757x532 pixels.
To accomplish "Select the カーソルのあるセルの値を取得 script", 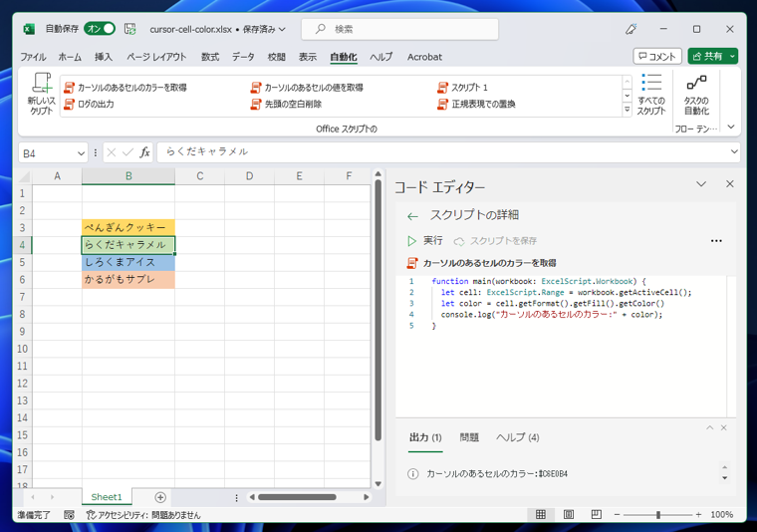I will click(307, 88).
